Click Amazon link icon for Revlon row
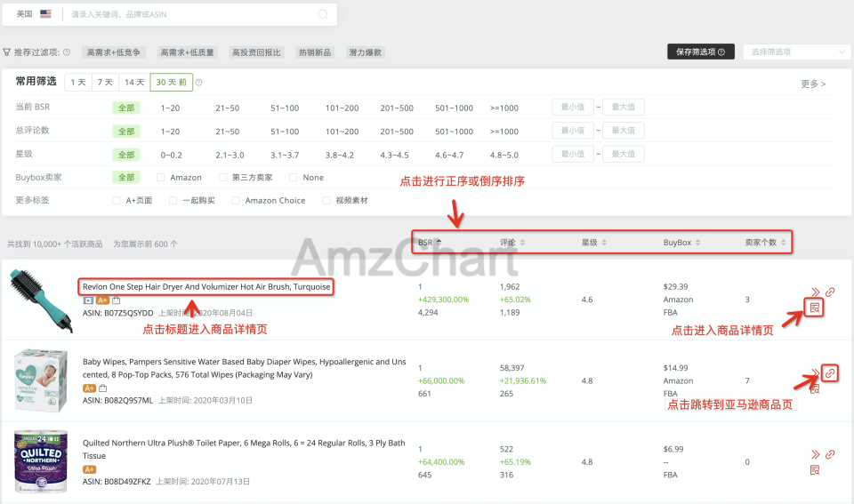 (830, 292)
